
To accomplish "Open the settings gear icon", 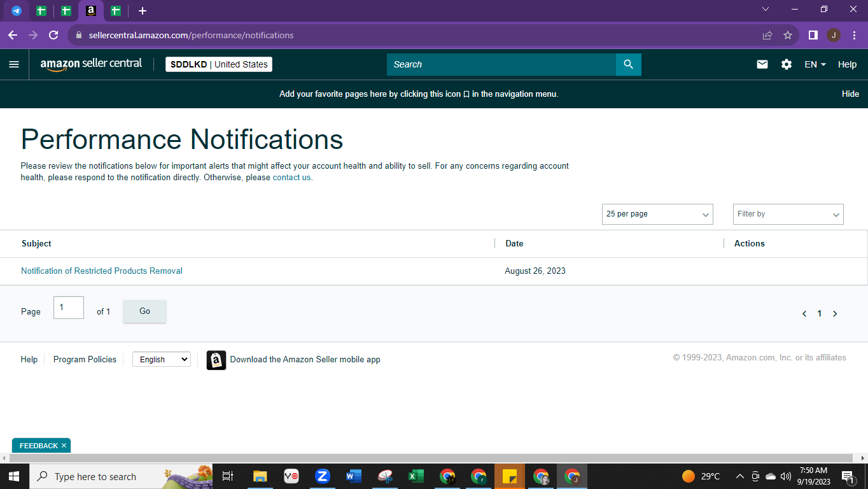I will point(787,64).
